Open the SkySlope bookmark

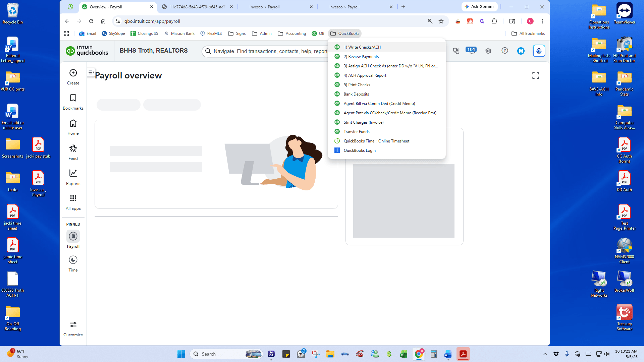coord(113,34)
